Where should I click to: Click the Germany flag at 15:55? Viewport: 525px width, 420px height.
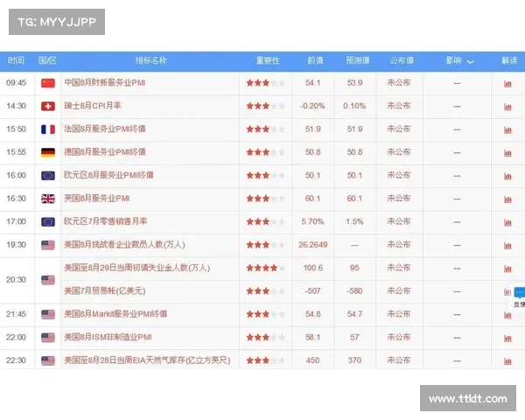click(x=48, y=152)
